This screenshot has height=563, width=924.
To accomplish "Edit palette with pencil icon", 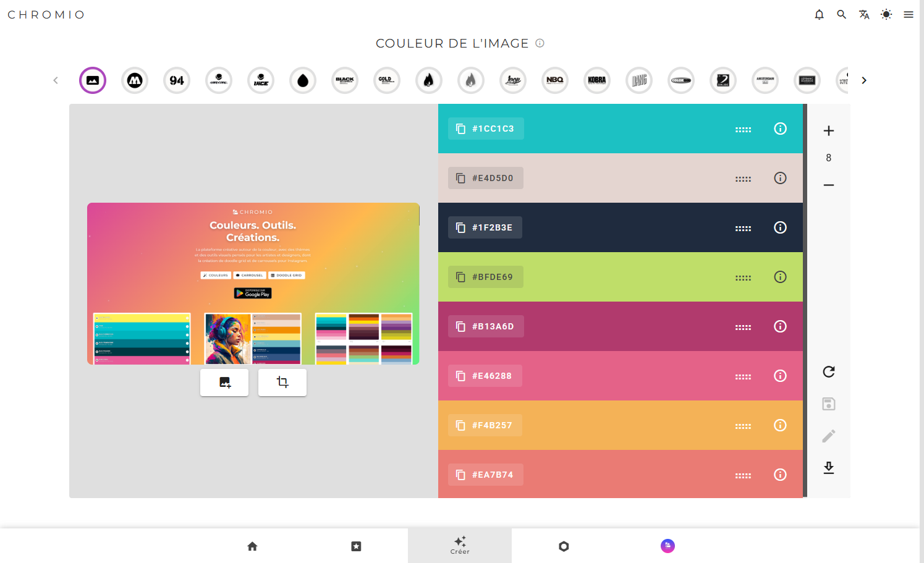I will pyautogui.click(x=829, y=436).
